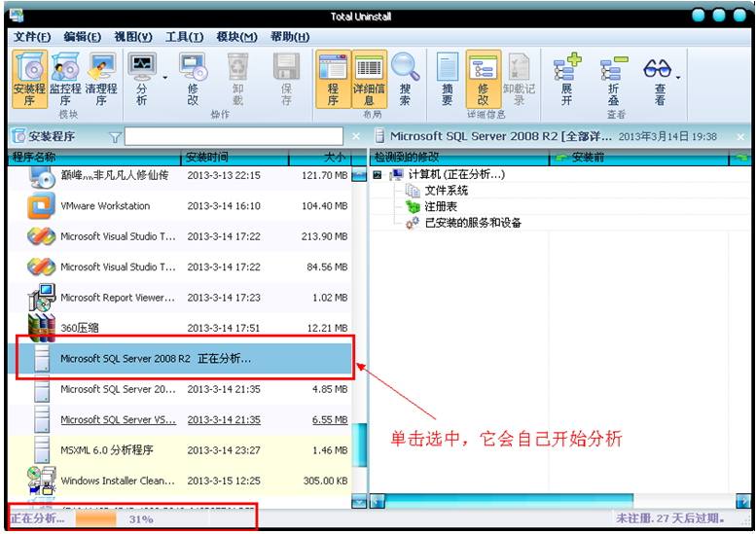Click the program list vertical scrollbar thumb

point(359,445)
